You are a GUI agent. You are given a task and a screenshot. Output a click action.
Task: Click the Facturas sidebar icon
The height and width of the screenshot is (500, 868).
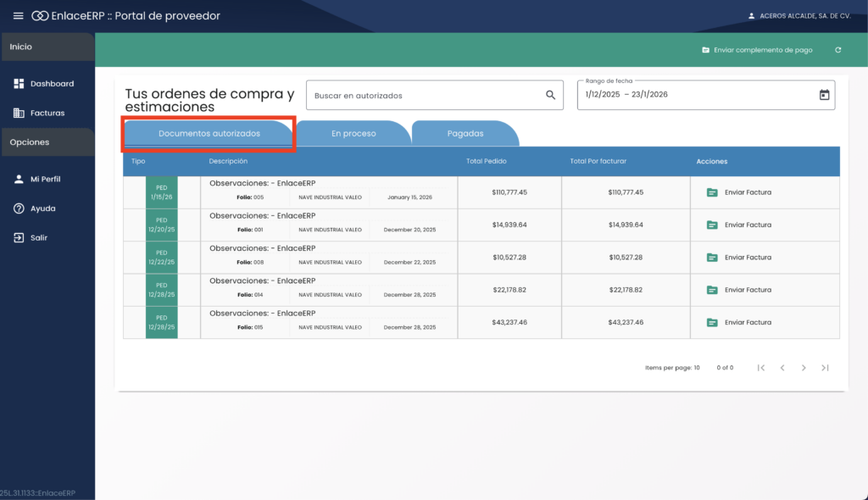[19, 113]
